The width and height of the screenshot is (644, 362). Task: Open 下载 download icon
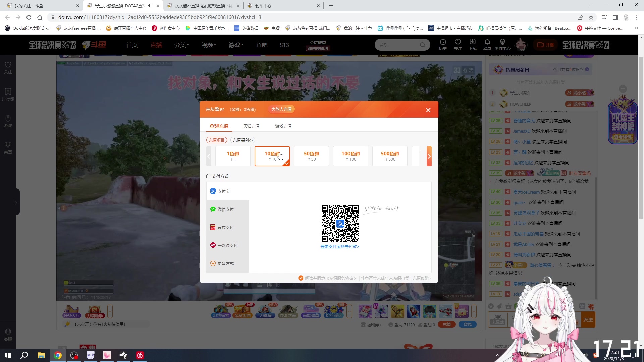click(x=472, y=45)
